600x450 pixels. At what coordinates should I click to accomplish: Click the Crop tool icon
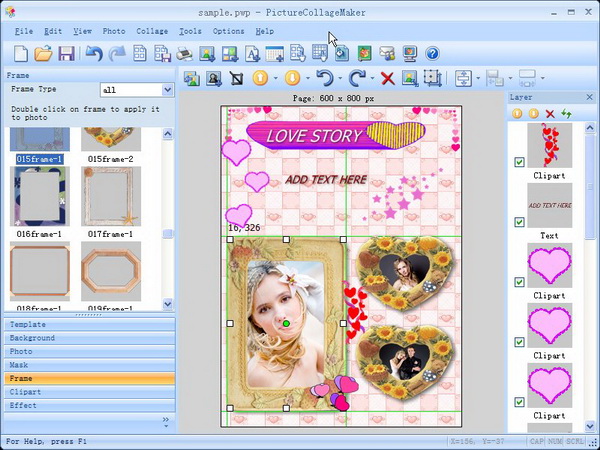click(237, 78)
